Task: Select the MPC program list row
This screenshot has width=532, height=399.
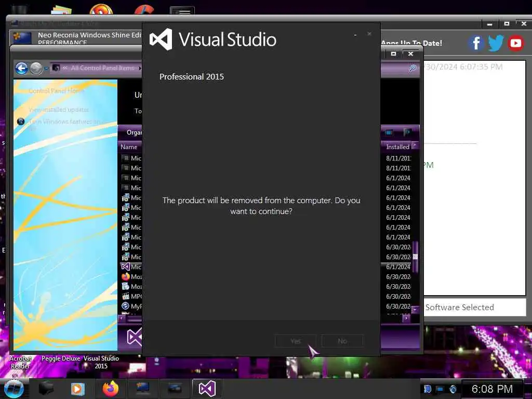Action: (131, 296)
